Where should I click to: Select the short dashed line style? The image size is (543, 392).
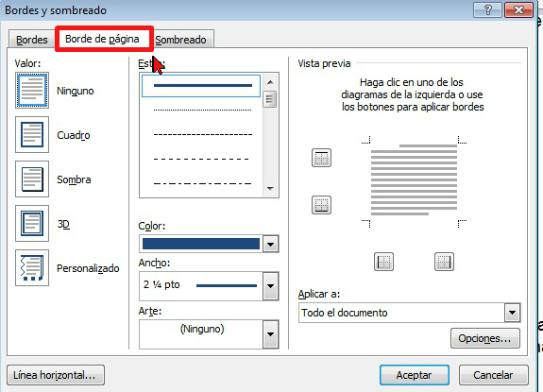click(202, 134)
